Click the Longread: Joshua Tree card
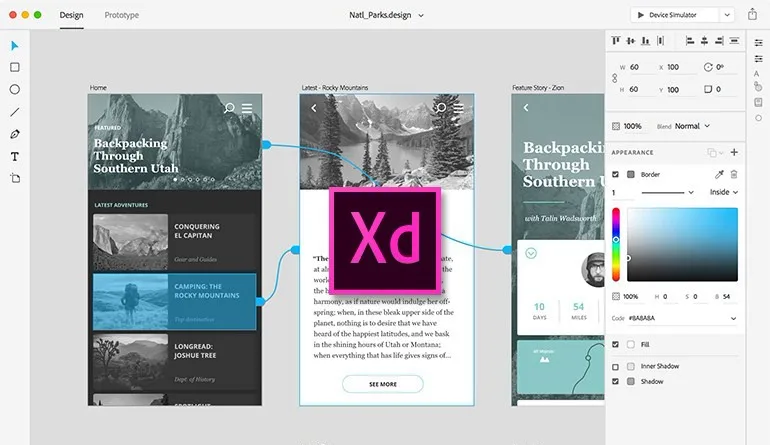The image size is (770, 445). [x=174, y=362]
